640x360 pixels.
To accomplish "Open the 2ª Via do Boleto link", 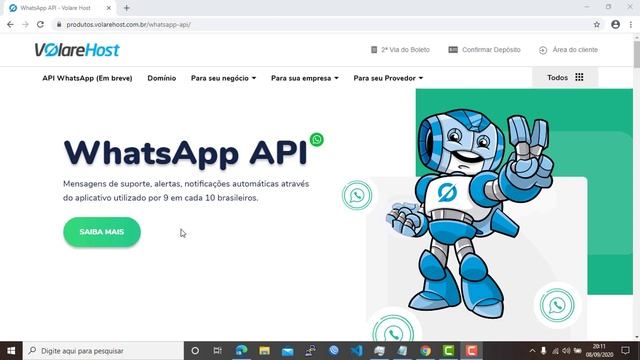I will pyautogui.click(x=405, y=50).
